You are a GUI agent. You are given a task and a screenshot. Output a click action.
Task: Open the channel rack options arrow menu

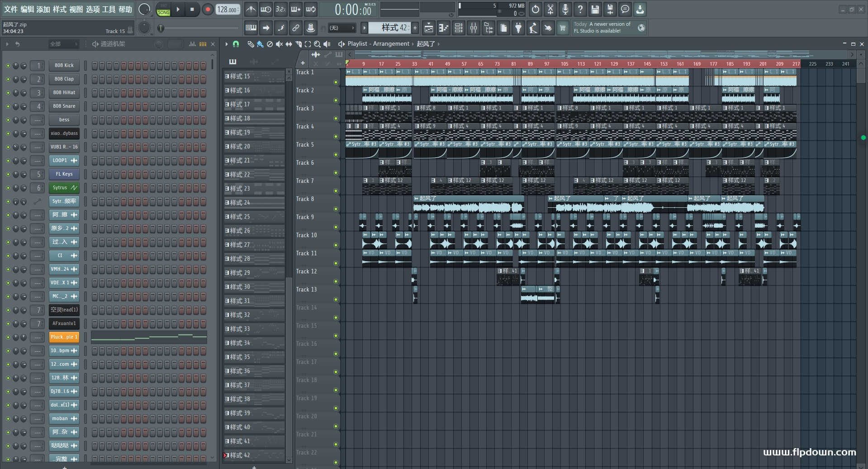(x=7, y=44)
